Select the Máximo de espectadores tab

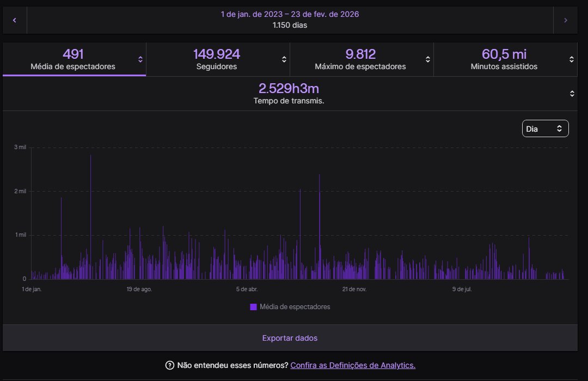click(x=362, y=59)
